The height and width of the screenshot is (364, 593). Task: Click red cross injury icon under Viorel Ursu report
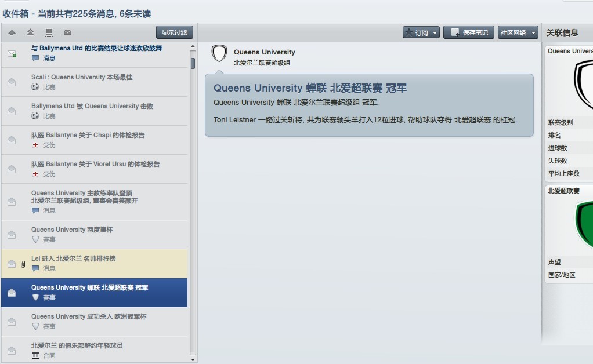tap(35, 174)
